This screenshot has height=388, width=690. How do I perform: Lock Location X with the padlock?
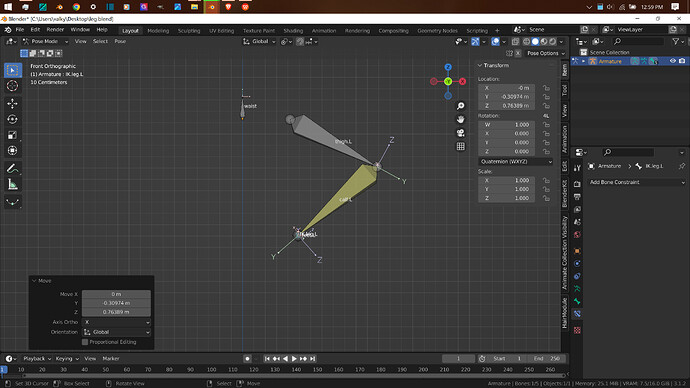click(546, 88)
